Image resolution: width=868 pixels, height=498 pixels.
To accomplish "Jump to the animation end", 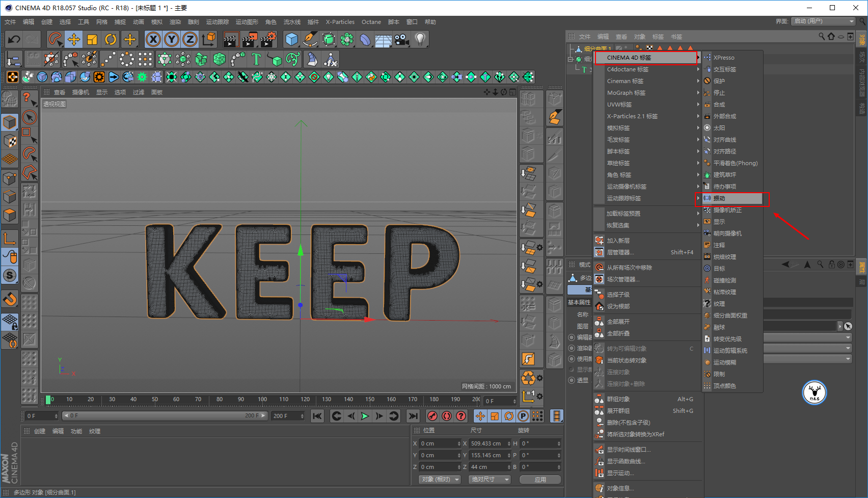I will (x=413, y=416).
